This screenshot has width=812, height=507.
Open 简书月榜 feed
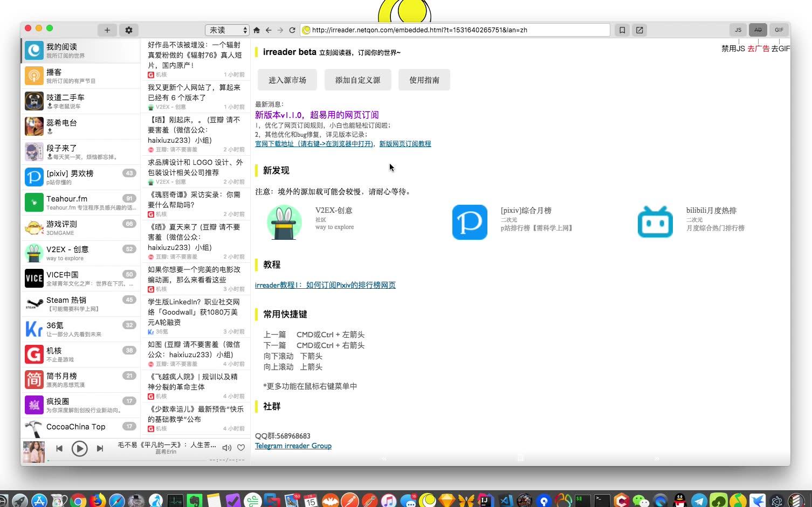pos(80,380)
